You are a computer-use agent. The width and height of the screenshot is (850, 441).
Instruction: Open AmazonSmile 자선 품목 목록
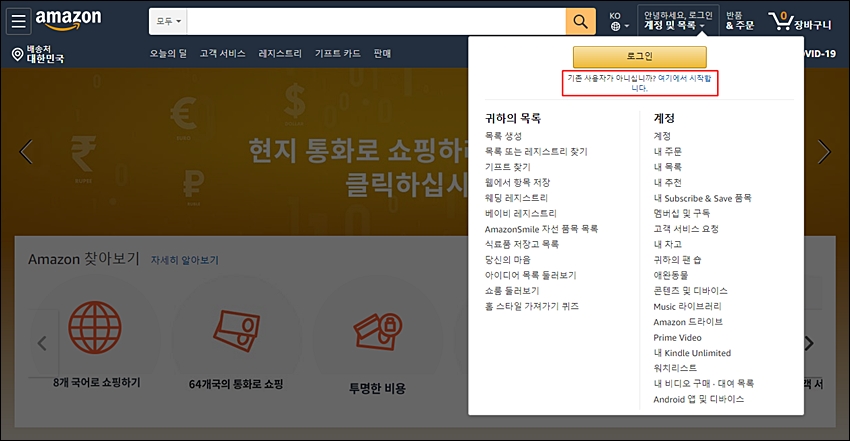(541, 229)
